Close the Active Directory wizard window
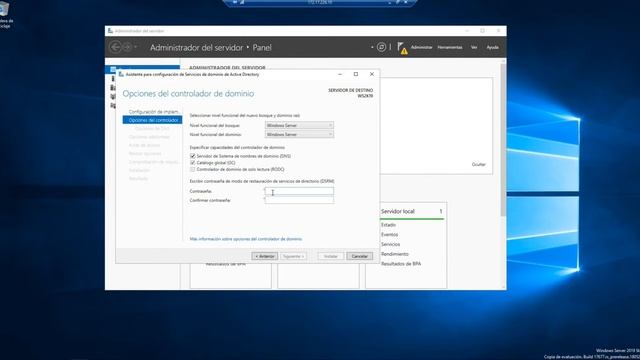The height and width of the screenshot is (360, 640). click(x=372, y=74)
